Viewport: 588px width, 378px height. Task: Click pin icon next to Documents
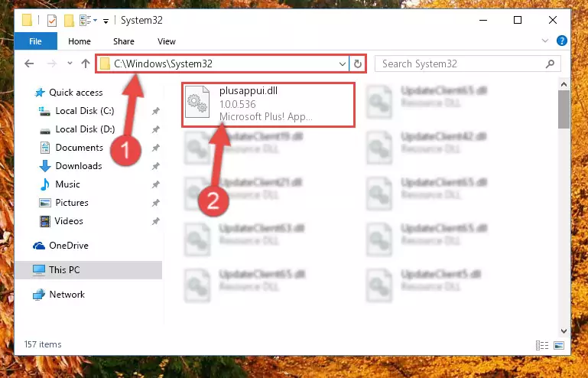tap(156, 148)
